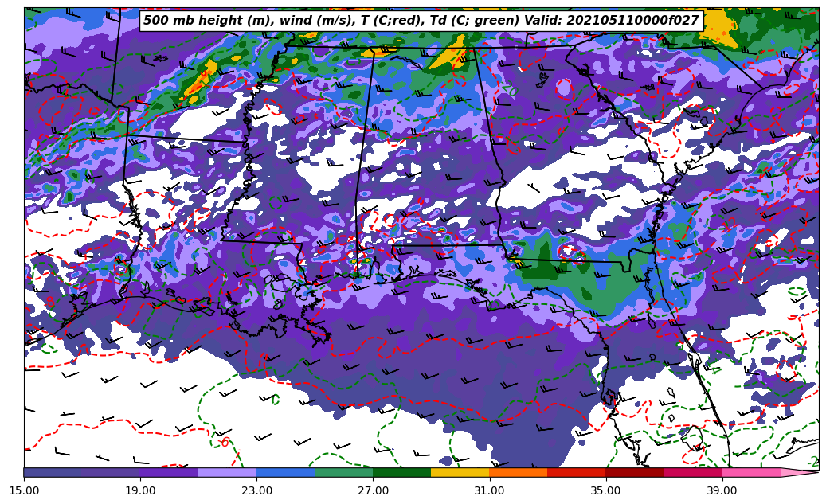The image size is (826, 504).
Task: Click the plot title text at top
Action: click(421, 21)
